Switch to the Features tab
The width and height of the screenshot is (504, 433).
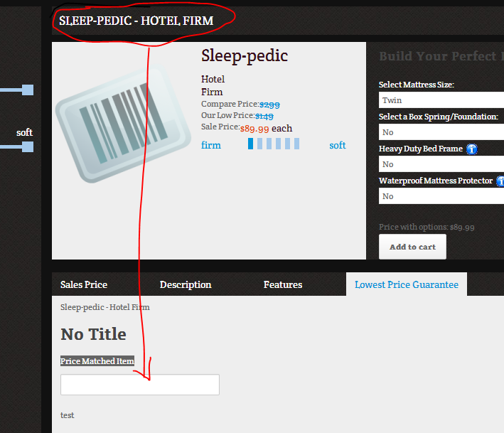pos(283,284)
